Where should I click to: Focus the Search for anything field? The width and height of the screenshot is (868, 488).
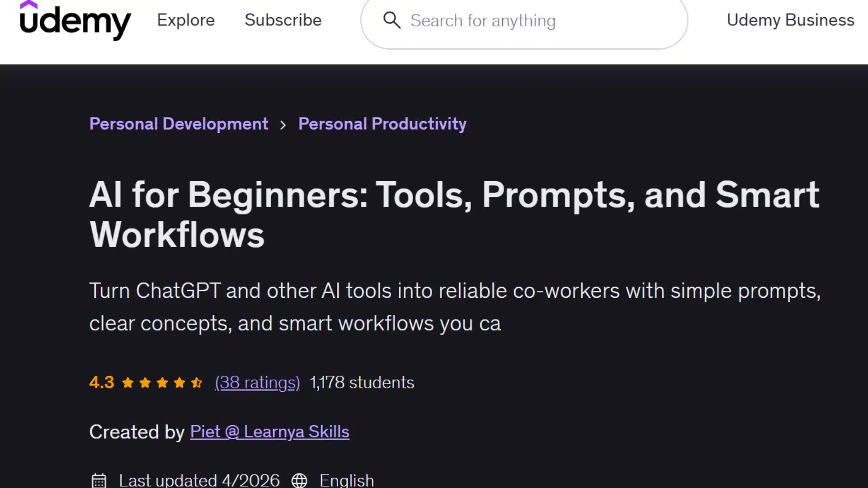[x=524, y=21]
